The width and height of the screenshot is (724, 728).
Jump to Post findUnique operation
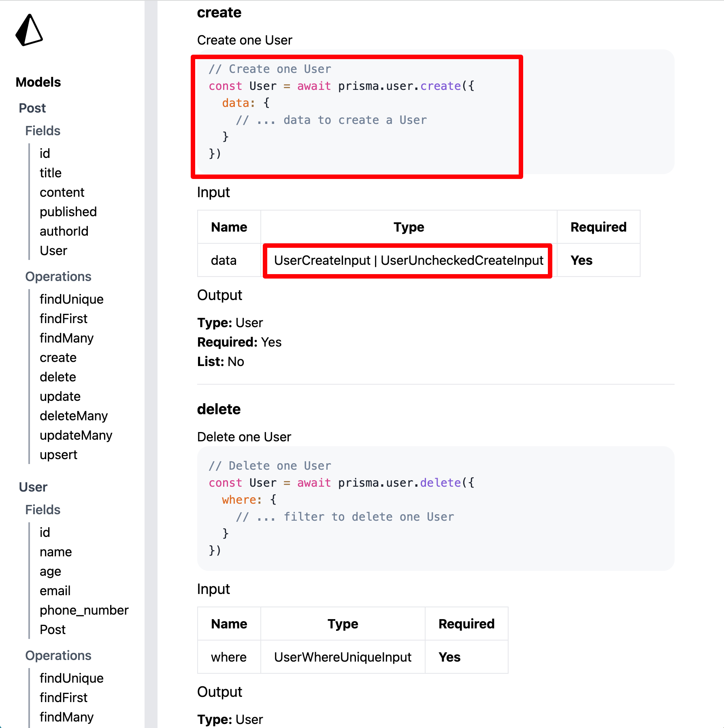click(x=72, y=299)
